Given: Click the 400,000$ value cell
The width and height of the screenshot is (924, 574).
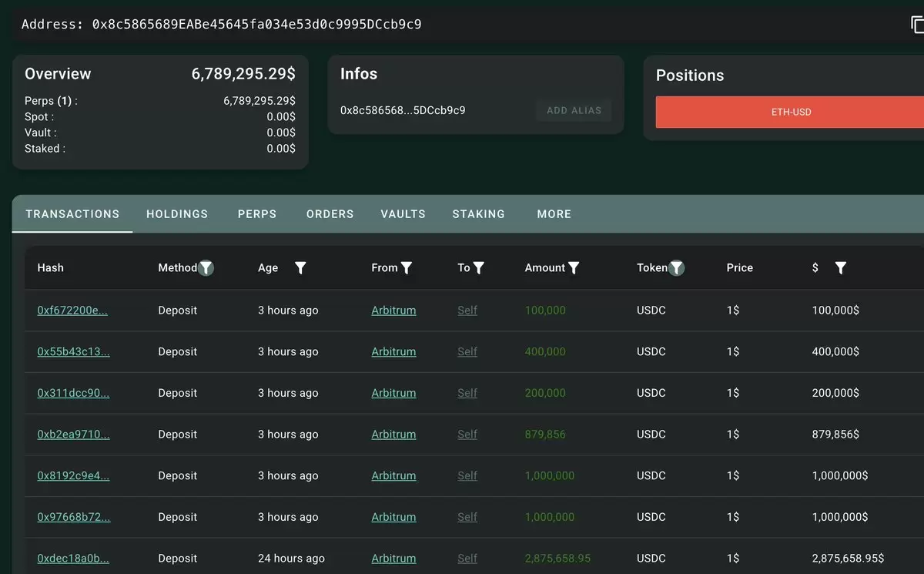Looking at the screenshot, I should click(835, 352).
